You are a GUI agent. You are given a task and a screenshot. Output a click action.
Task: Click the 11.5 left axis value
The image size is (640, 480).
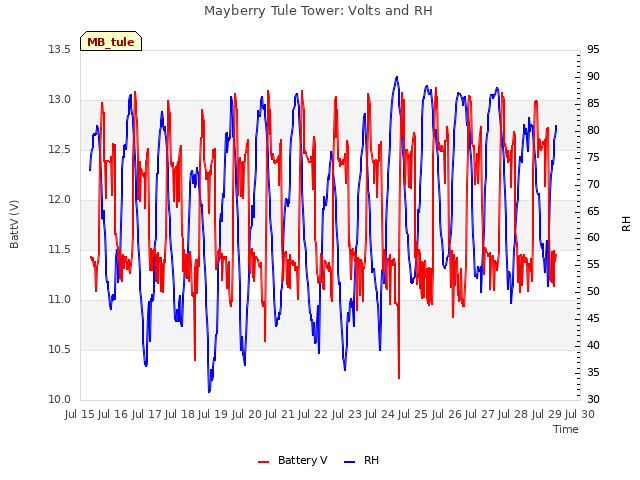pyautogui.click(x=60, y=250)
